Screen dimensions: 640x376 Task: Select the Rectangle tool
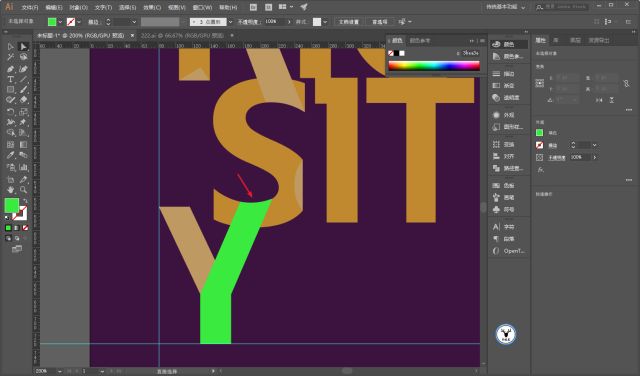pos(11,89)
